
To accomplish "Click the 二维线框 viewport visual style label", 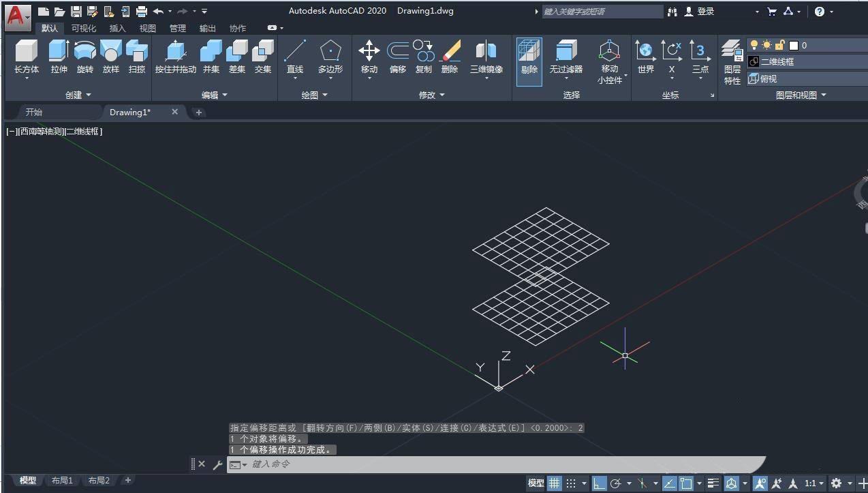I will 82,131.
